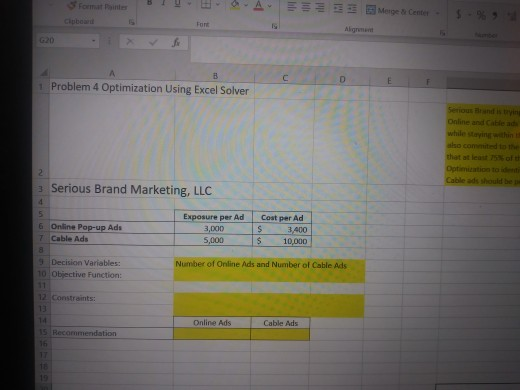This screenshot has height=390, width=520.
Task: Click the yellow Constraints answer area
Action: pos(269,305)
